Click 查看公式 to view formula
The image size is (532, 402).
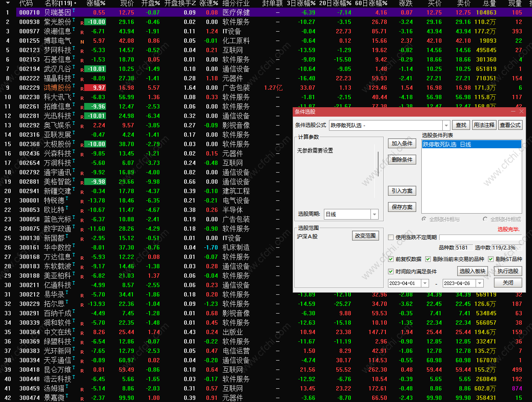(x=510, y=125)
